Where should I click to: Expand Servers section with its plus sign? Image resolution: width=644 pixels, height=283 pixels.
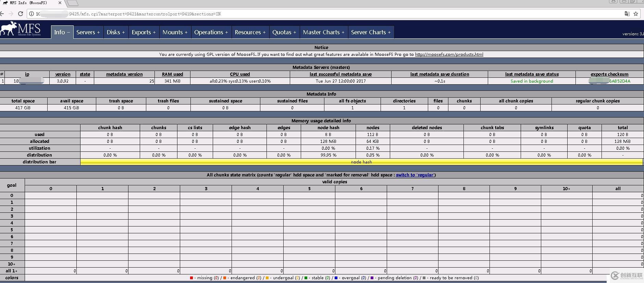click(x=98, y=32)
